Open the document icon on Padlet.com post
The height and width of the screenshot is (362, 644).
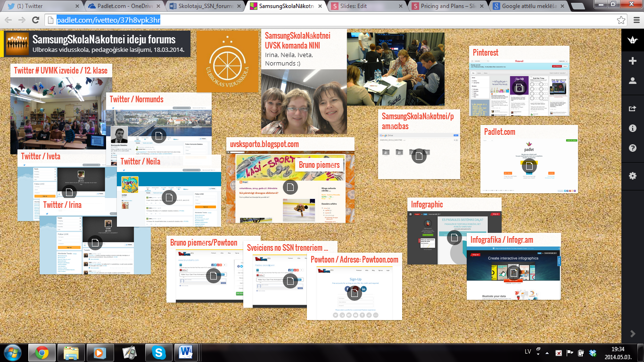pyautogui.click(x=529, y=165)
